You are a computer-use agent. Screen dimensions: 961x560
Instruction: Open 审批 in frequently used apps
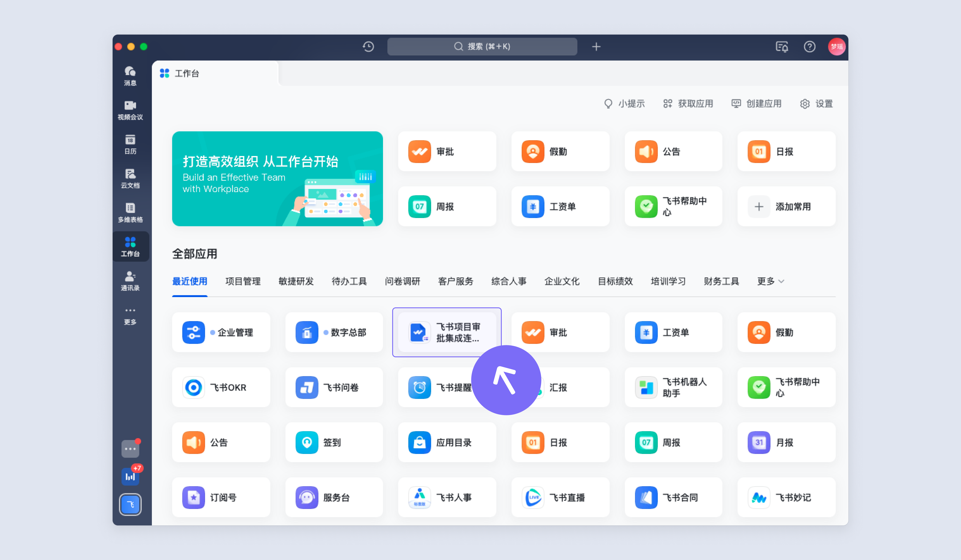pyautogui.click(x=447, y=151)
